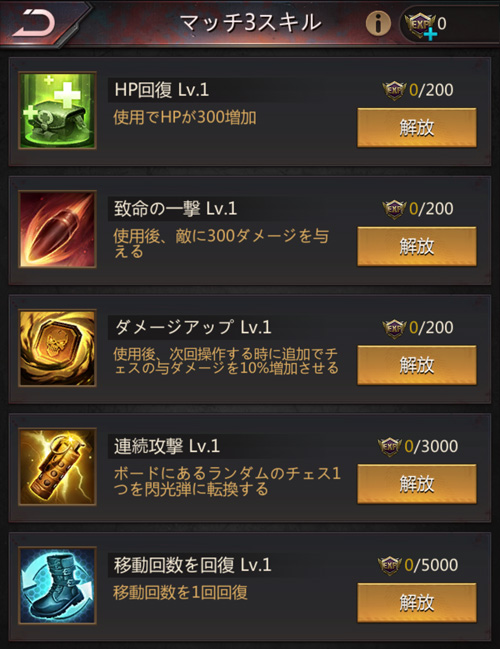Click the 0/3000 EXP cost for 連続攻撃
Image resolution: width=500 pixels, height=649 pixels.
(x=418, y=446)
